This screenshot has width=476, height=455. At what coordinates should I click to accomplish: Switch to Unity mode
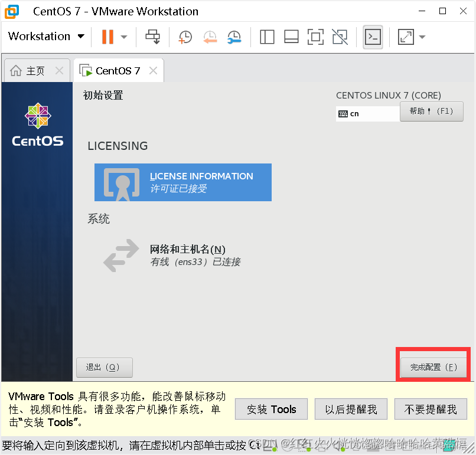(x=340, y=37)
